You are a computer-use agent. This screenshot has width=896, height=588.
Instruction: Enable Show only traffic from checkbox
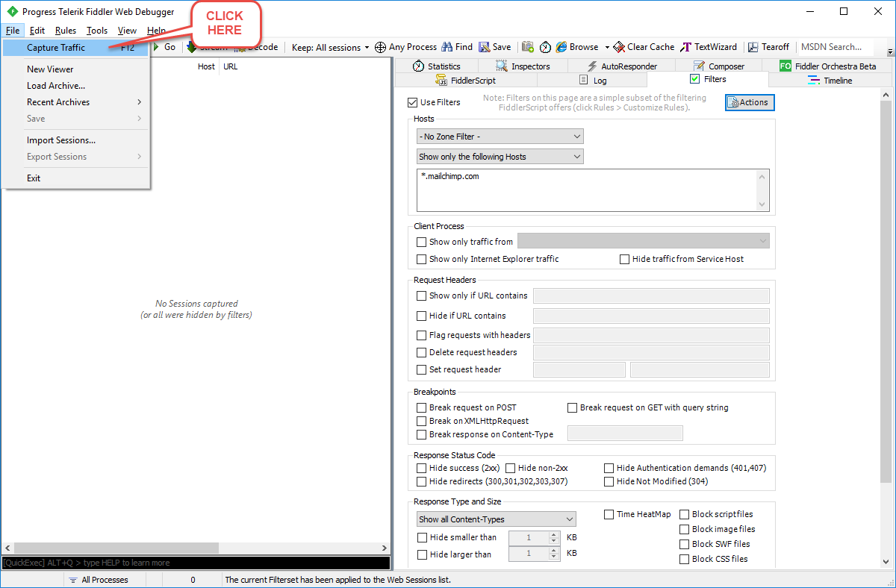[x=422, y=242]
